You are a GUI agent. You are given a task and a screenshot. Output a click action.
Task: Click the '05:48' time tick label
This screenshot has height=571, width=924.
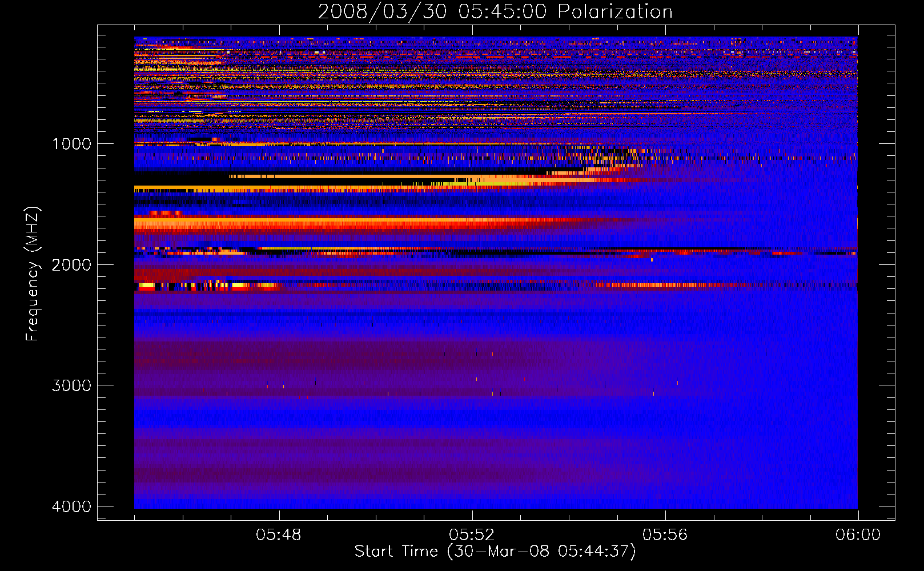(x=279, y=535)
